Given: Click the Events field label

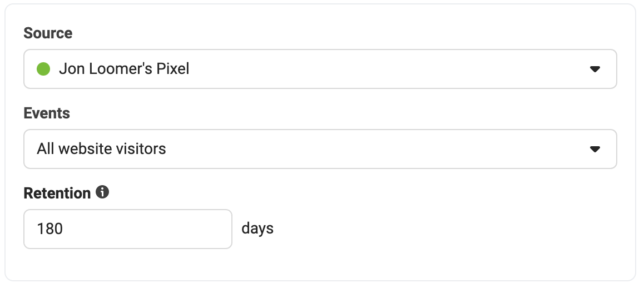Looking at the screenshot, I should (x=46, y=113).
